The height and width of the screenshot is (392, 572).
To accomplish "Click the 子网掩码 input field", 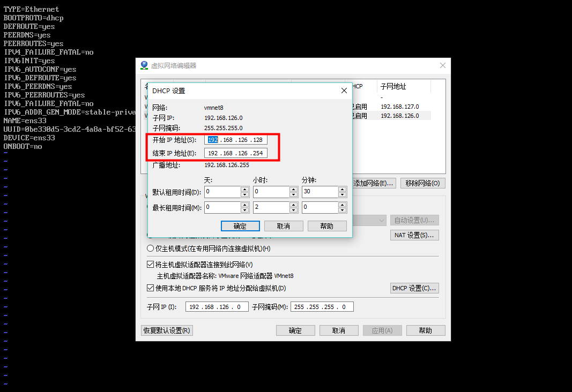I will click(322, 307).
